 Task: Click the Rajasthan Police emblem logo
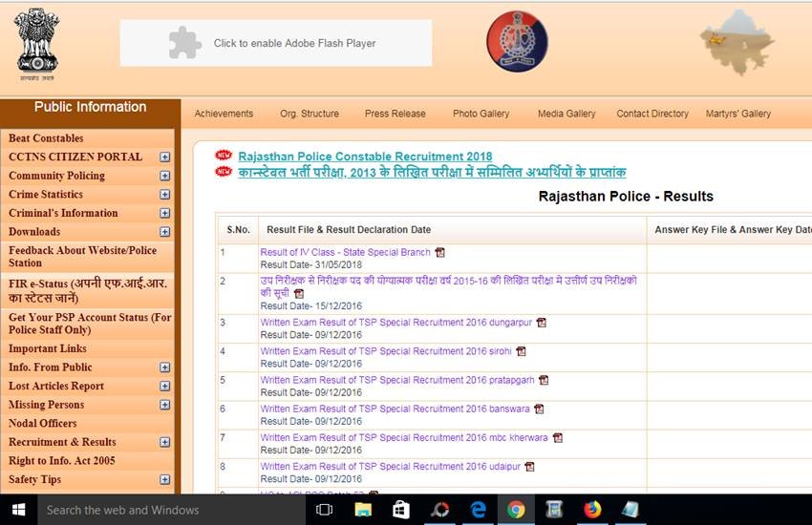click(x=517, y=42)
